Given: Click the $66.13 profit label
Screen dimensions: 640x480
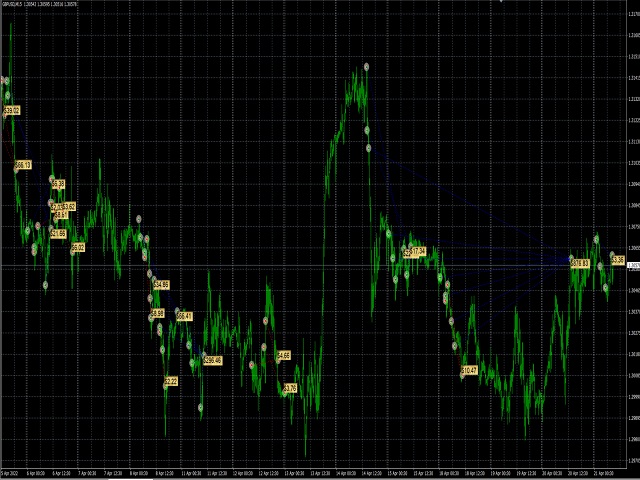Looking at the screenshot, I should pyautogui.click(x=23, y=165).
